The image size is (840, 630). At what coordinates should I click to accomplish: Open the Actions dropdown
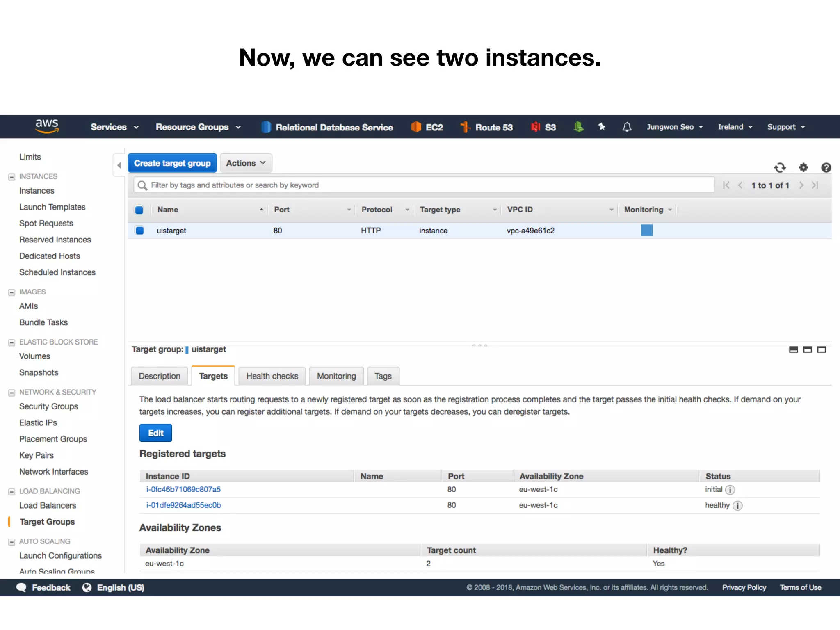click(x=246, y=163)
